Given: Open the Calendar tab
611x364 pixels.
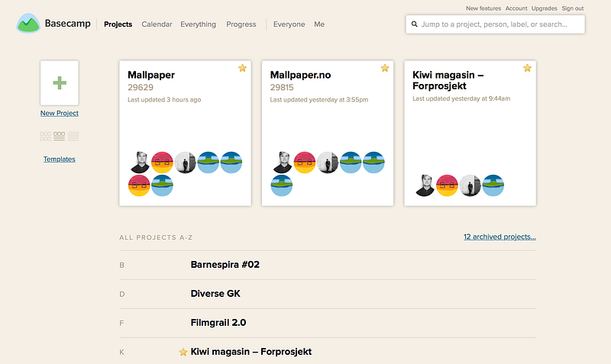Looking at the screenshot, I should click(157, 24).
